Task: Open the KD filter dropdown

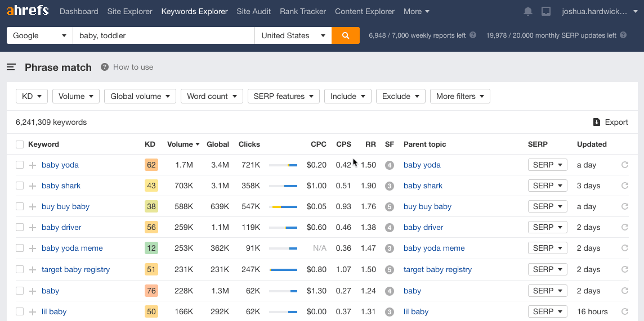Action: (x=32, y=96)
